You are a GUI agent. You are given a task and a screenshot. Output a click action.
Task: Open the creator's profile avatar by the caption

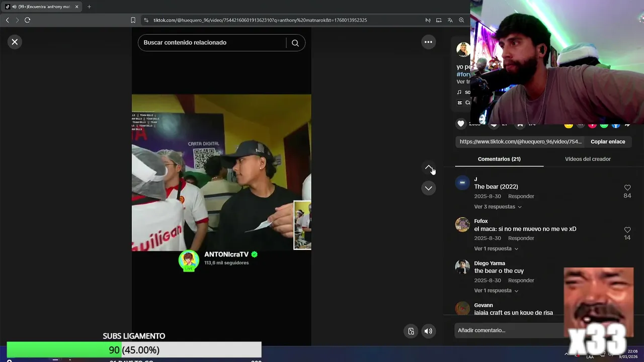(463, 49)
